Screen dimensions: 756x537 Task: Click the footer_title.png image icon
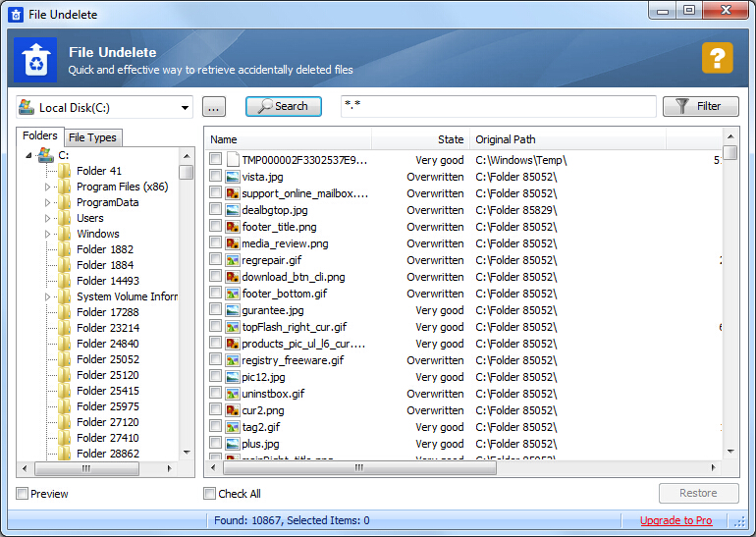point(233,227)
